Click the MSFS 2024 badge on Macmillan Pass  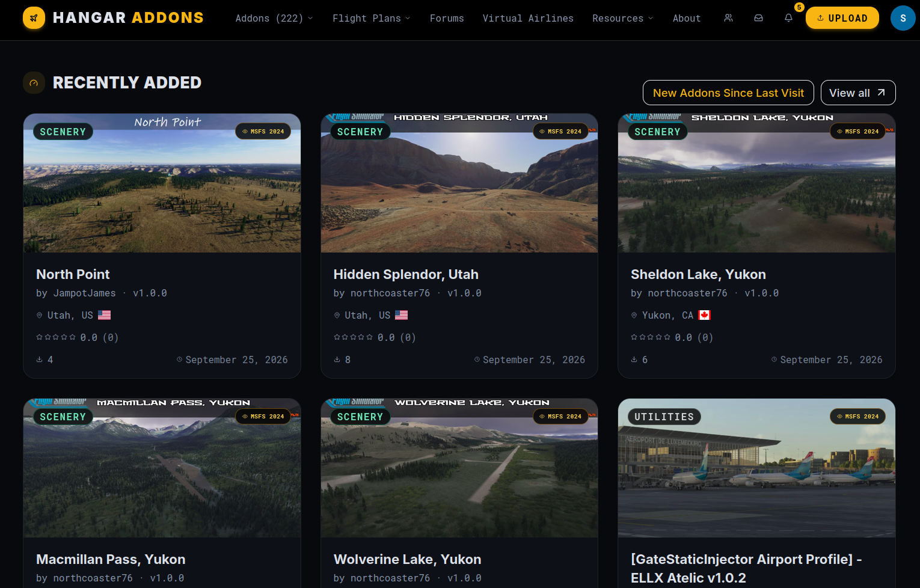(263, 416)
